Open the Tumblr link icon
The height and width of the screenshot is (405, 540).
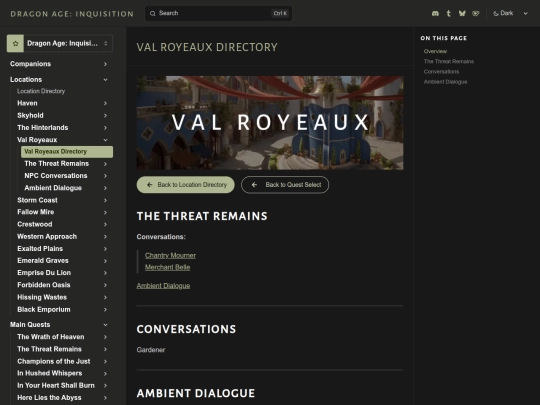pos(448,13)
